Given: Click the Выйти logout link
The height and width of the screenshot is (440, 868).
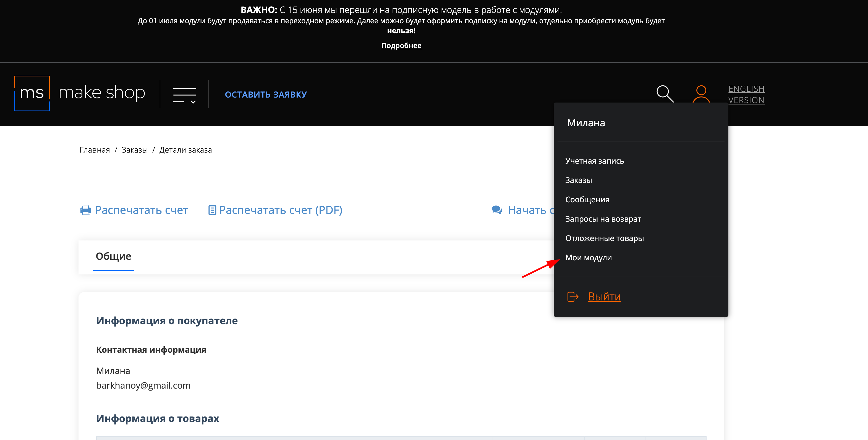Looking at the screenshot, I should (x=604, y=297).
